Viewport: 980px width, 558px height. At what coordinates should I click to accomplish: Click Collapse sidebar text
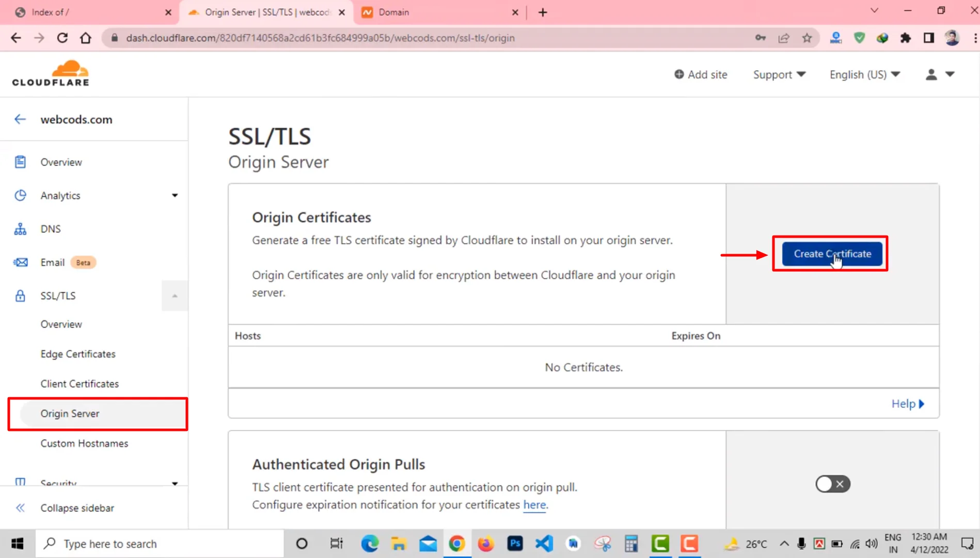77,508
